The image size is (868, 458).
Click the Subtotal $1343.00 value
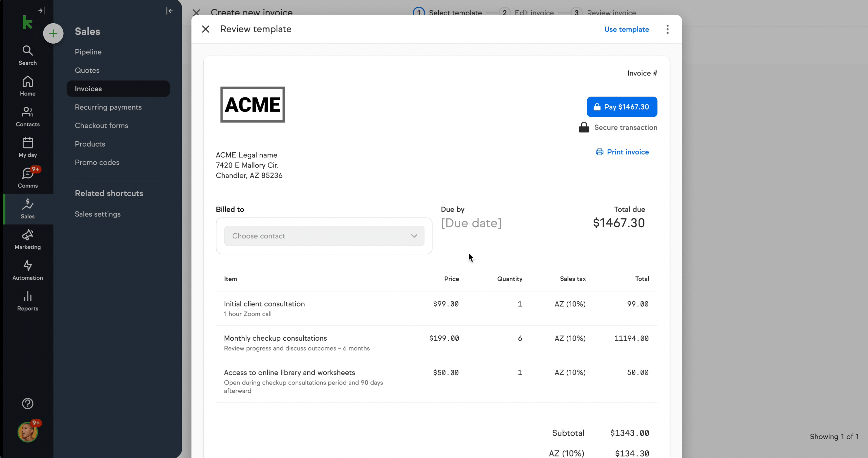pyautogui.click(x=629, y=433)
